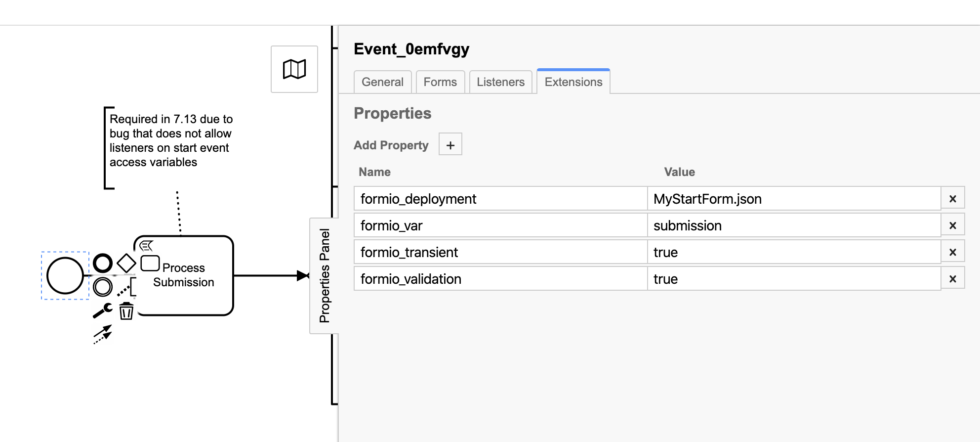
Task: Click the Properties section heading
Action: [393, 113]
